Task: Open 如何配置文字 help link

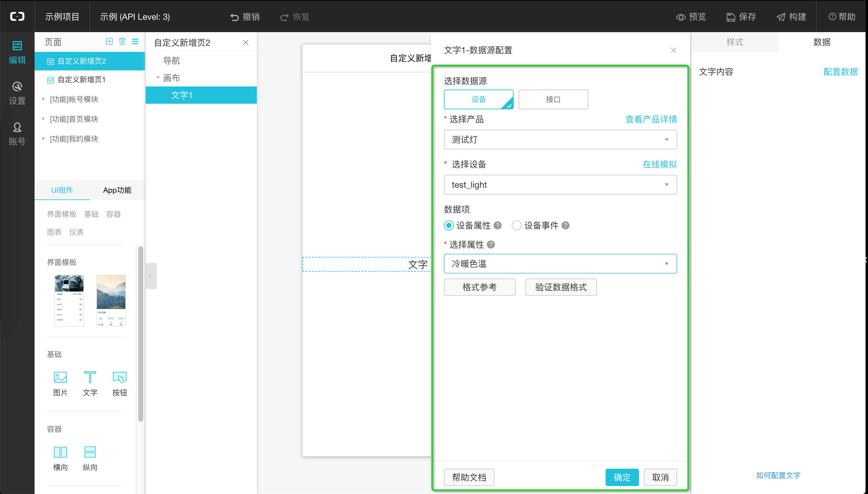Action: tap(778, 475)
